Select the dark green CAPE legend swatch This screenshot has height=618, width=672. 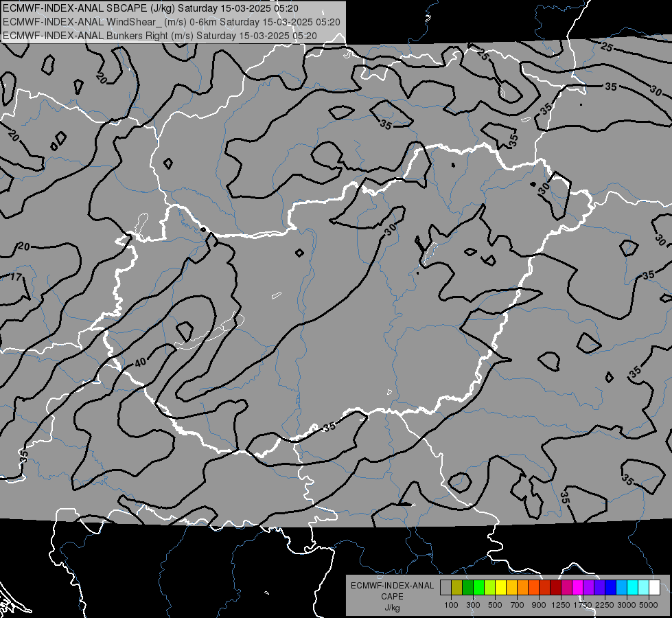[467, 587]
